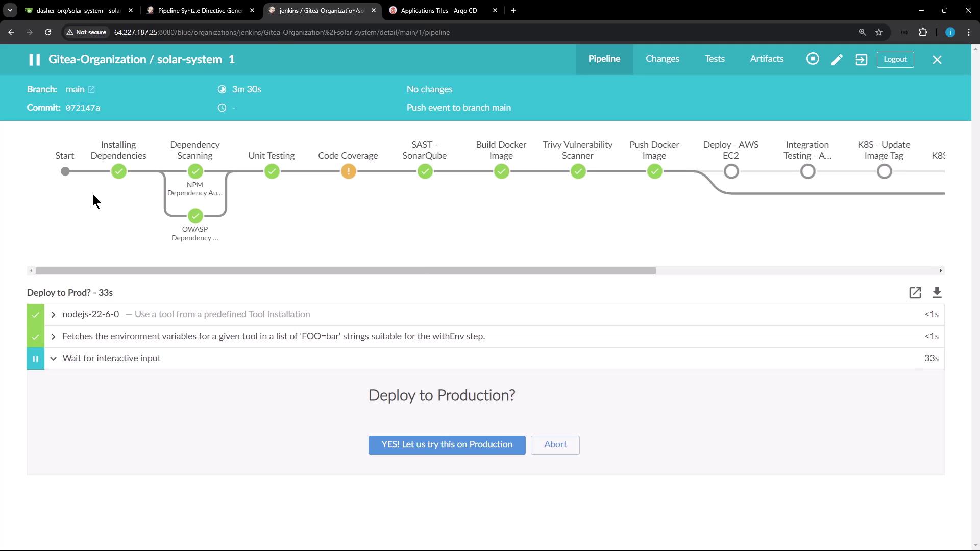The image size is (980, 551).
Task: Click the Logout button
Action: (x=895, y=60)
